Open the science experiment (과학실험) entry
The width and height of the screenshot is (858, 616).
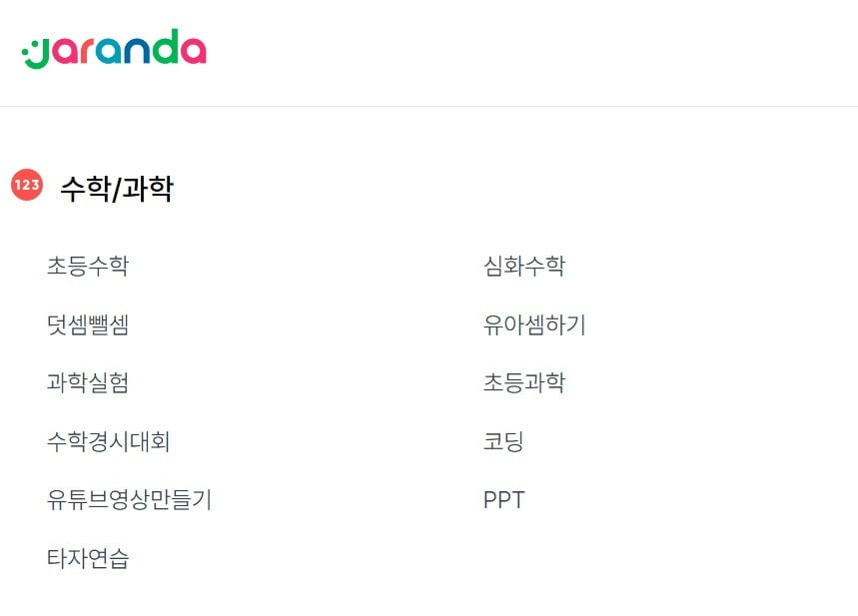88,382
